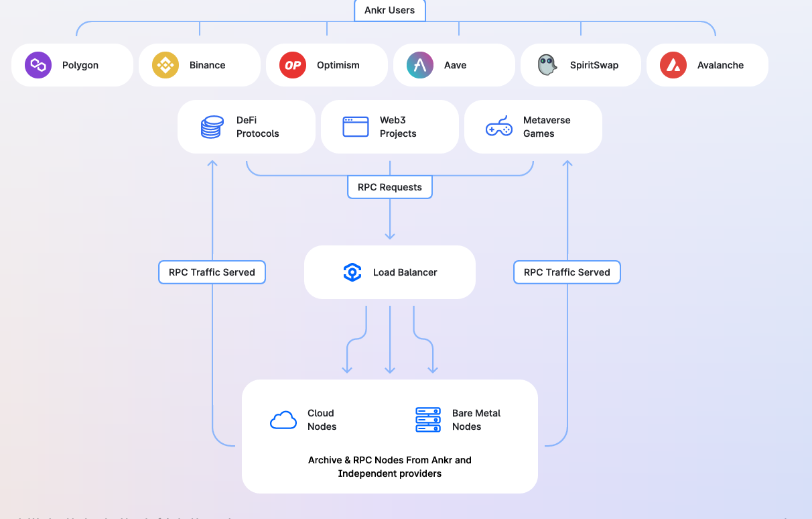The image size is (812, 519).
Task: Click the Metaverse Games card label
Action: [547, 127]
